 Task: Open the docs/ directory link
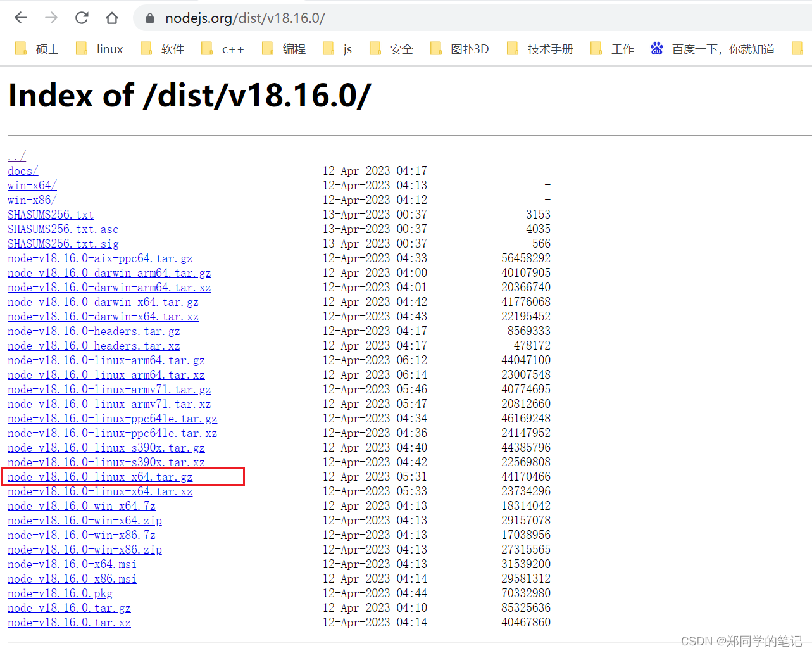tap(22, 170)
